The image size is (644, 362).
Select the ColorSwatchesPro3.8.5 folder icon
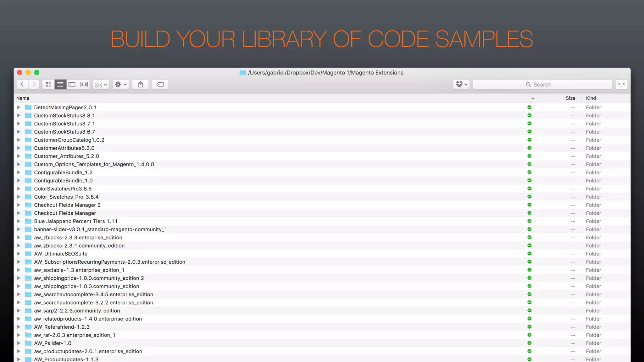coord(28,189)
